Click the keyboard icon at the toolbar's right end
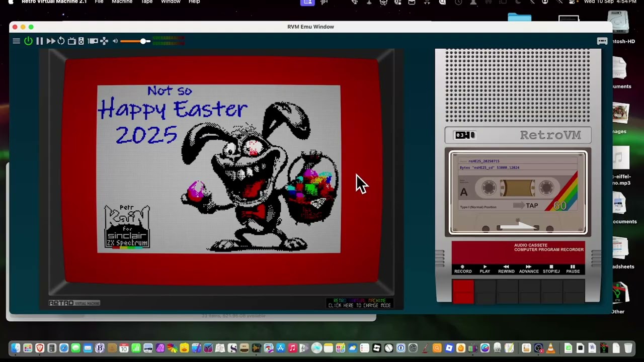 602,41
